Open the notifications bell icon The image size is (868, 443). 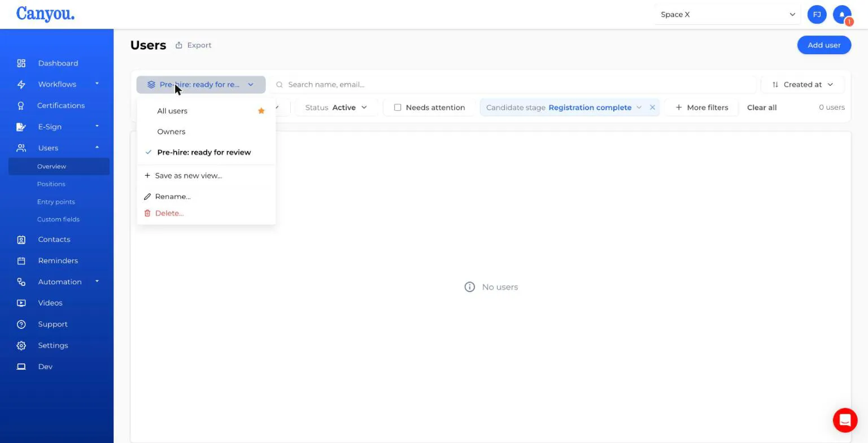pyautogui.click(x=842, y=15)
